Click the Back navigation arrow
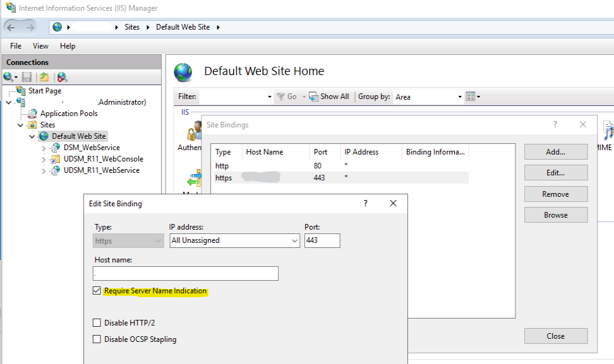This screenshot has width=614, height=364. 11,27
